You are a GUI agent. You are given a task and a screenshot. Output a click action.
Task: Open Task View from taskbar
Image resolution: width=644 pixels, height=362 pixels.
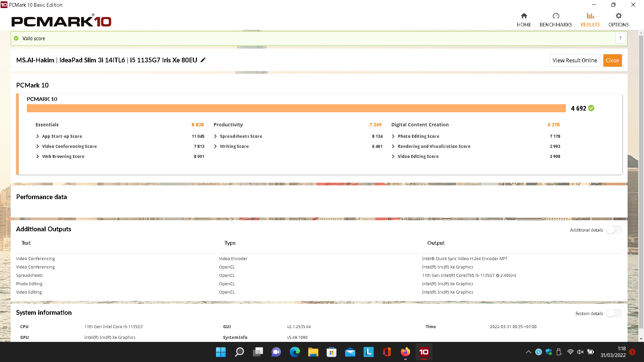258,352
